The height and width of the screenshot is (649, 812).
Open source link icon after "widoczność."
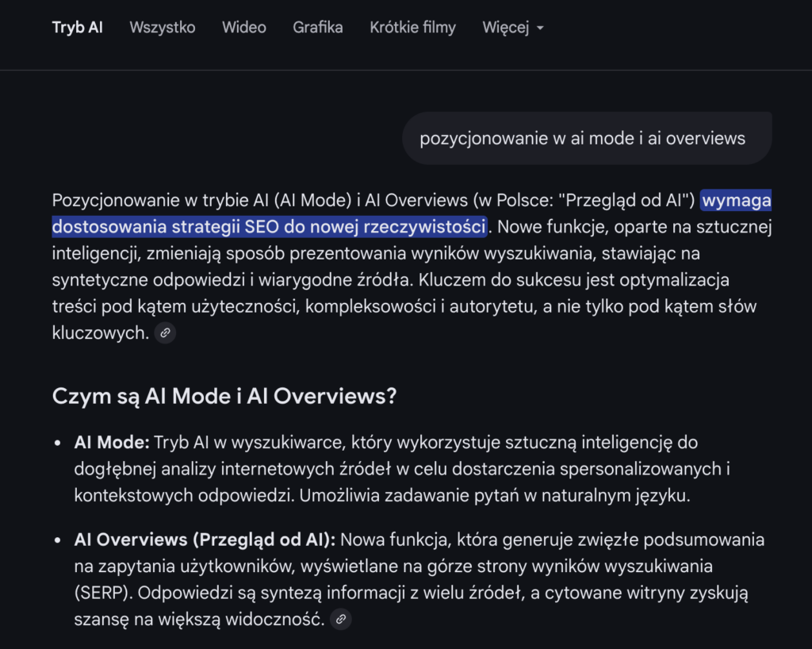[340, 619]
